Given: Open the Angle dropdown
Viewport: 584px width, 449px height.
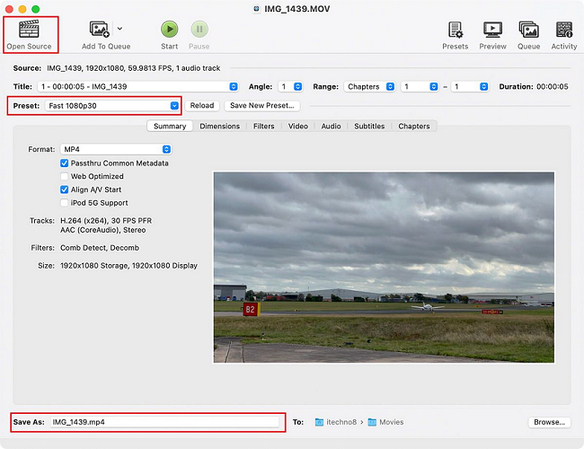Looking at the screenshot, I should point(290,87).
